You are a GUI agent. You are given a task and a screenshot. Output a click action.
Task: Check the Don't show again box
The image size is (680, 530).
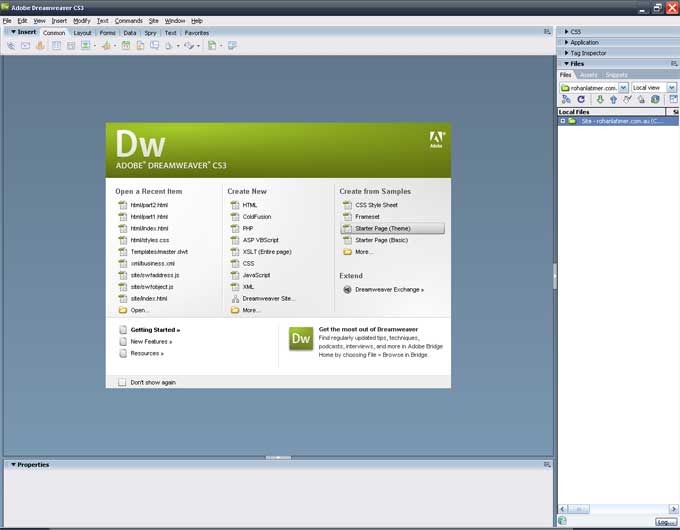[x=122, y=382]
